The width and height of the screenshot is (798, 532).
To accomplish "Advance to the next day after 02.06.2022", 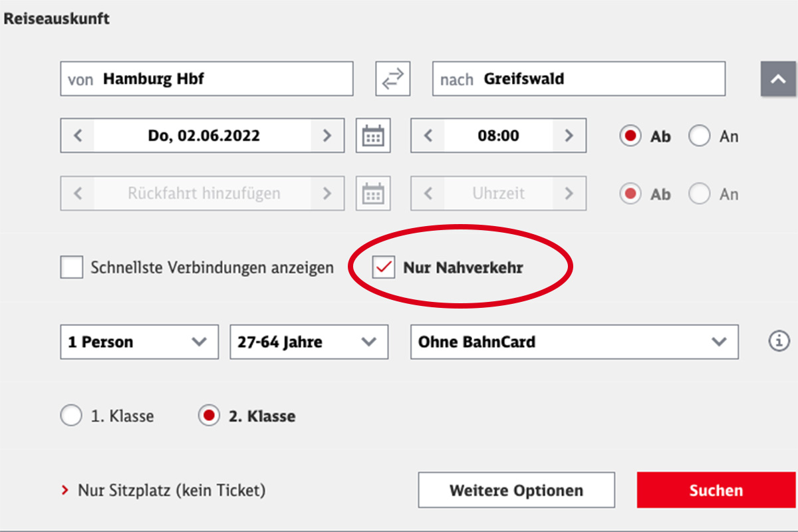I will coord(327,136).
